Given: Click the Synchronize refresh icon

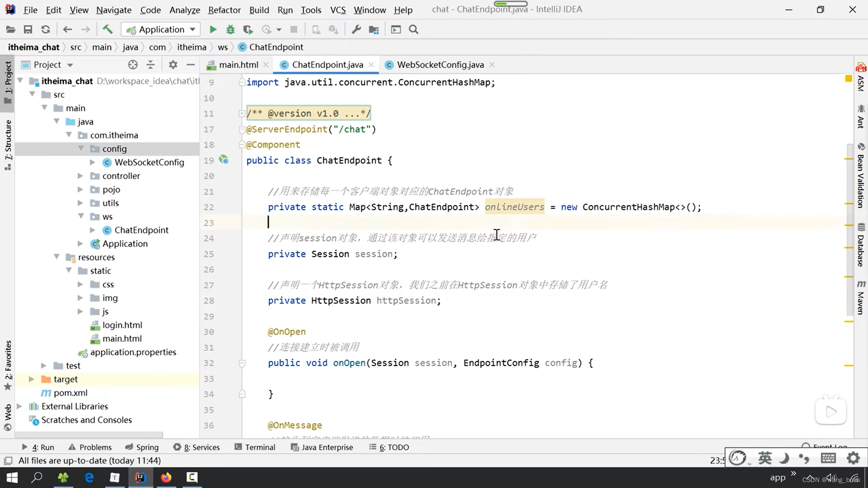Looking at the screenshot, I should pos(46,30).
